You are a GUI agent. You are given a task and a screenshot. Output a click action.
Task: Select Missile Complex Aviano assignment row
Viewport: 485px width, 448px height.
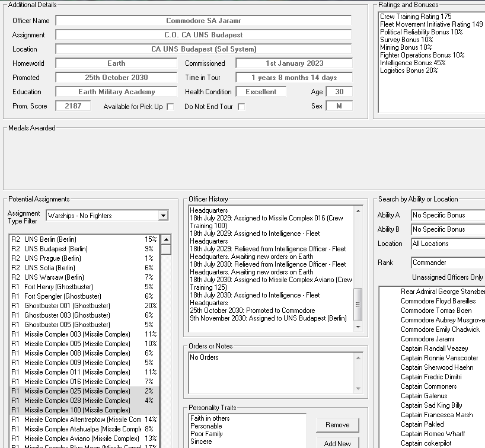tap(84, 439)
